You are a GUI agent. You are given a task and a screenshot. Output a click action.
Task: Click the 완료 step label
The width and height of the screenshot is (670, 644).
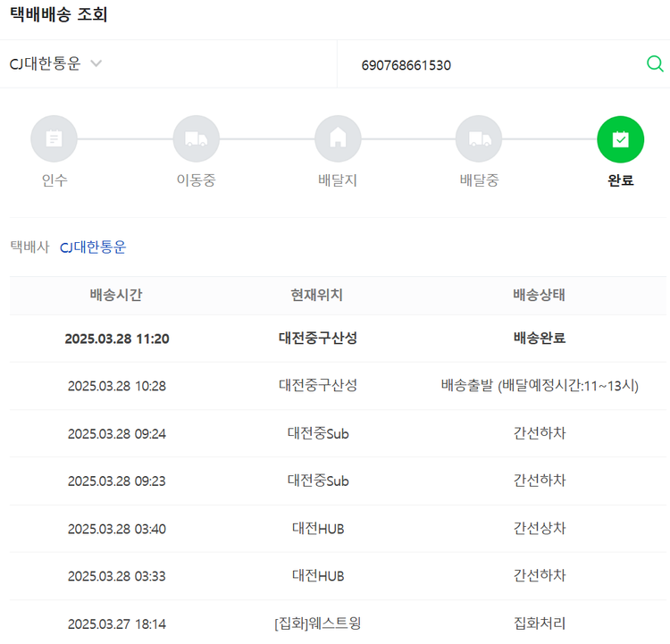click(620, 180)
